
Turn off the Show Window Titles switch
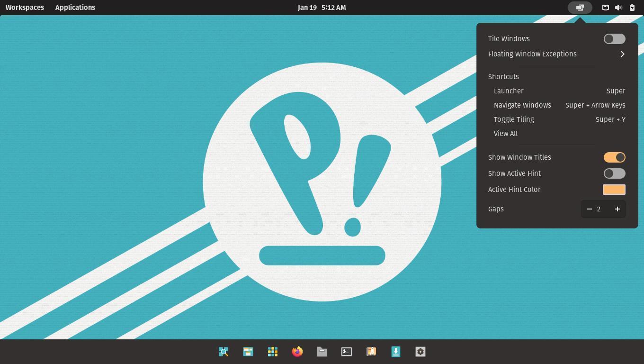(x=614, y=157)
